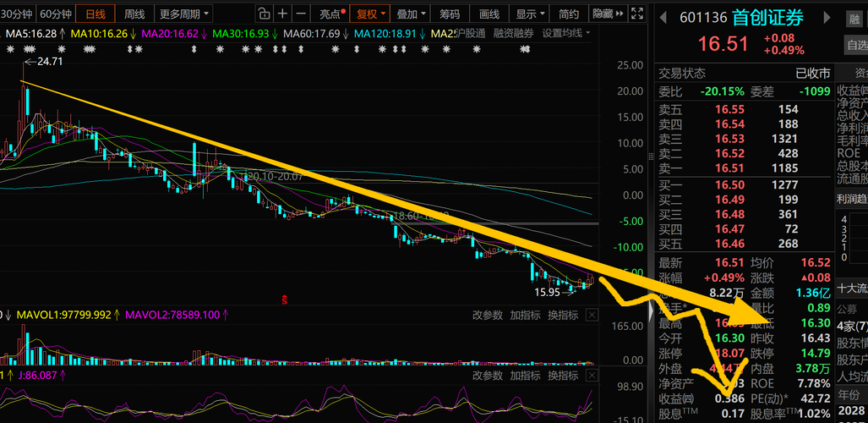This screenshot has height=423, width=868.
Task: Click the red S marker below chart
Action: pos(285,300)
